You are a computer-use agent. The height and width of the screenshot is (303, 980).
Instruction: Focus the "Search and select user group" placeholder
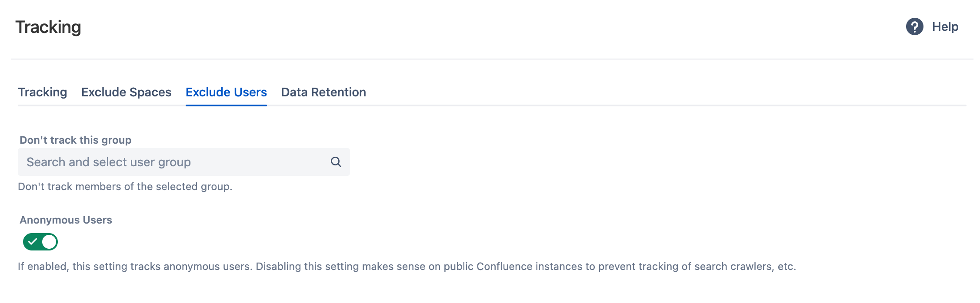(109, 162)
